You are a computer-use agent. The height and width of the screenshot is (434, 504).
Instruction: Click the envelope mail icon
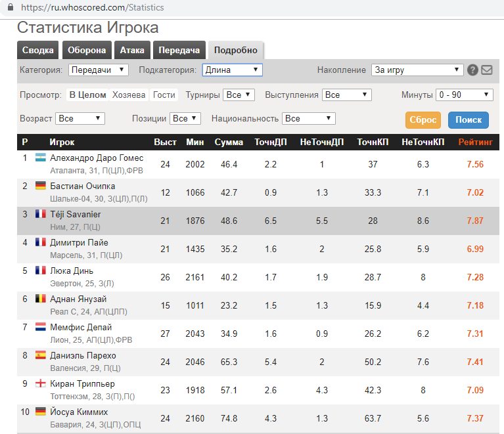point(486,70)
